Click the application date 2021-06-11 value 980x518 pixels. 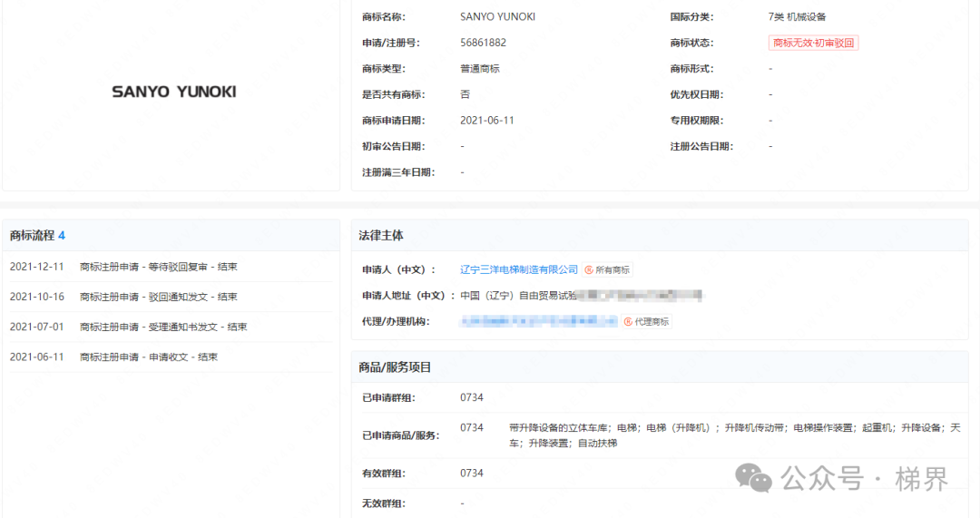tap(487, 121)
